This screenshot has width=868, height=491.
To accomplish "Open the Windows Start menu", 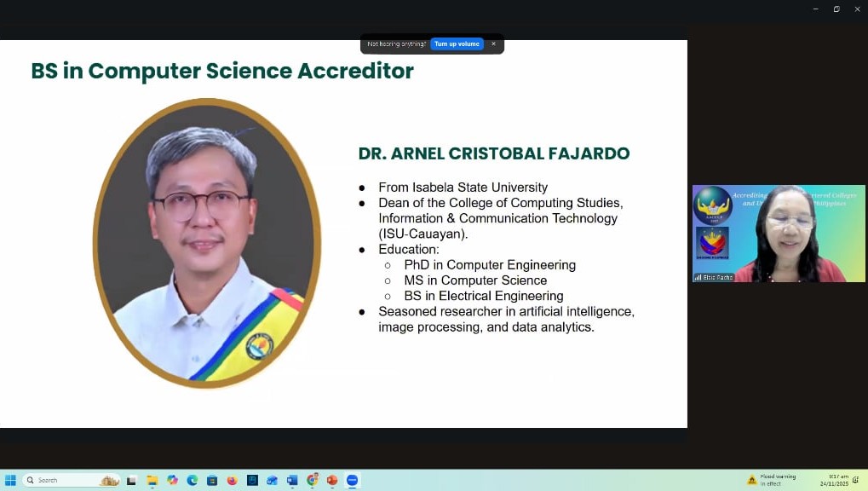I will click(x=10, y=480).
